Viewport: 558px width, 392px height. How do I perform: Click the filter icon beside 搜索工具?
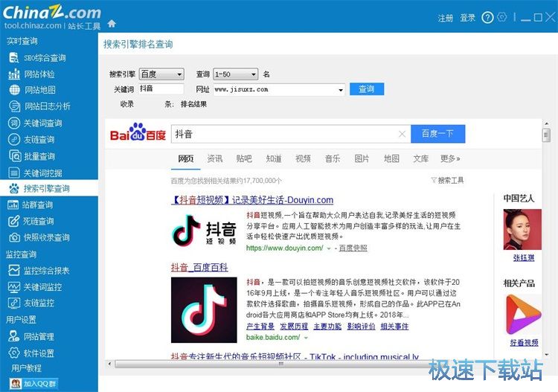434,180
